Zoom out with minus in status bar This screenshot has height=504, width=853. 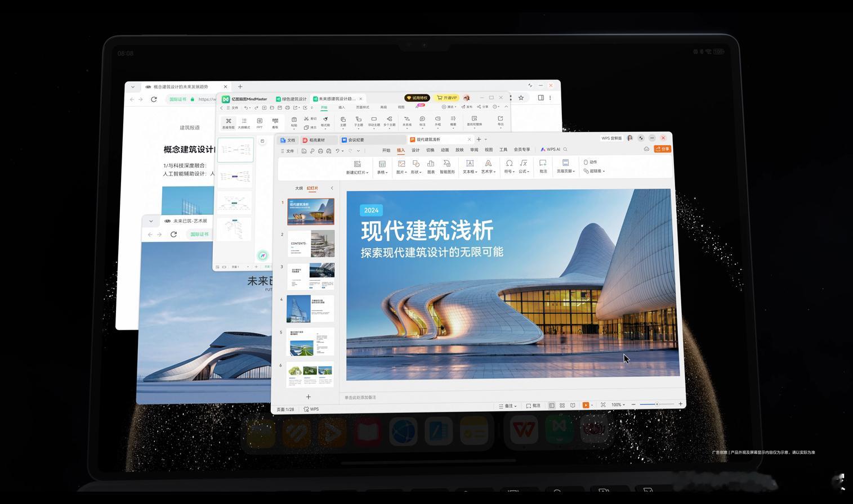click(x=633, y=404)
